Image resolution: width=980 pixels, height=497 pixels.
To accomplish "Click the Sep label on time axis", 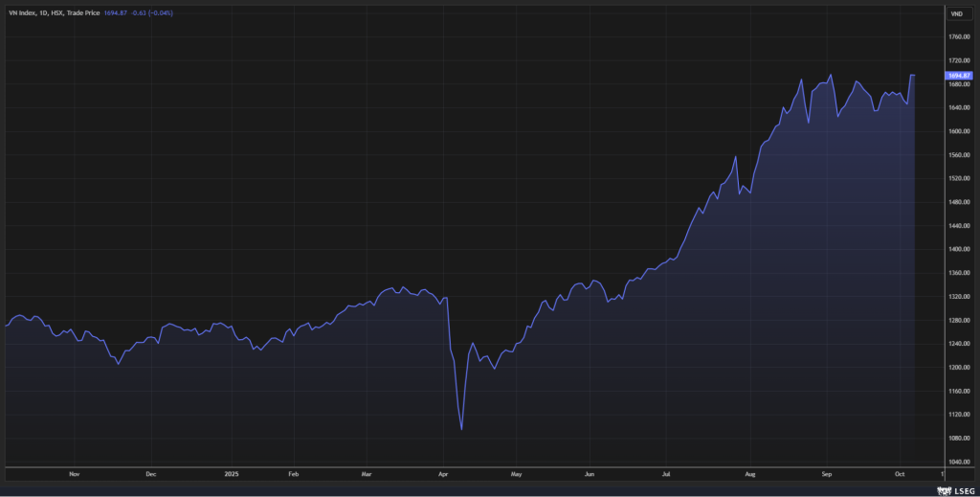I will click(827, 473).
